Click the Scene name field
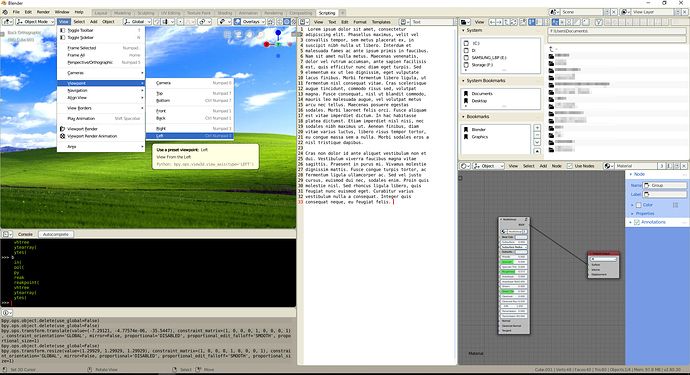Viewport: 690px width, 375px height. point(583,12)
